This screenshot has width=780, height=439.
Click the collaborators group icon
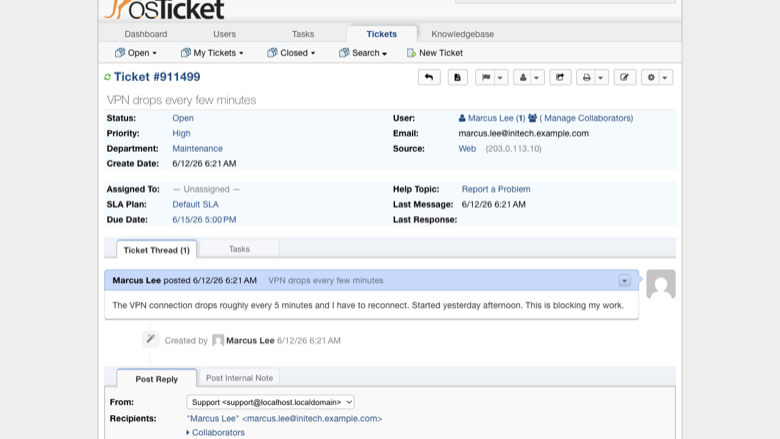click(x=532, y=118)
